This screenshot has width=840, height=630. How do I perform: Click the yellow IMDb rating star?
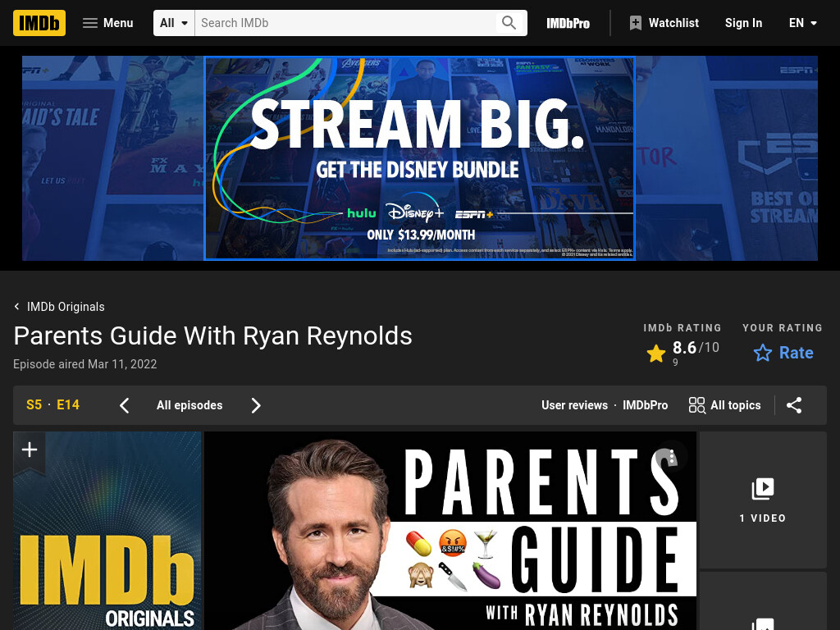655,353
